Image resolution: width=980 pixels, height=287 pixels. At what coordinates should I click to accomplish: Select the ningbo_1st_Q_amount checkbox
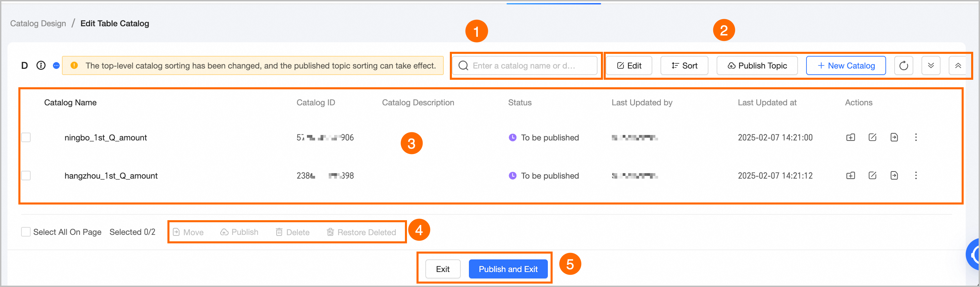(26, 137)
